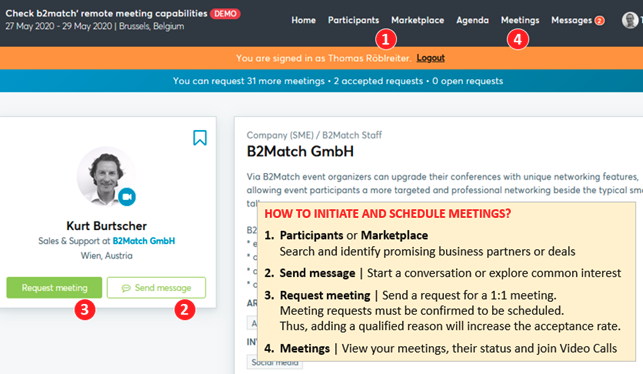Click Kurt Burtscher's profile photo
The width and height of the screenshot is (643, 374).
[x=106, y=176]
